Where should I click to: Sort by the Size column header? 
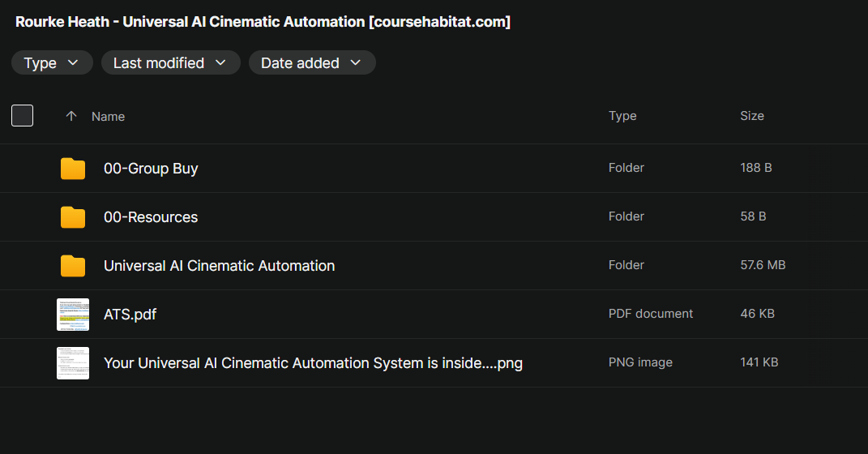[x=752, y=116]
